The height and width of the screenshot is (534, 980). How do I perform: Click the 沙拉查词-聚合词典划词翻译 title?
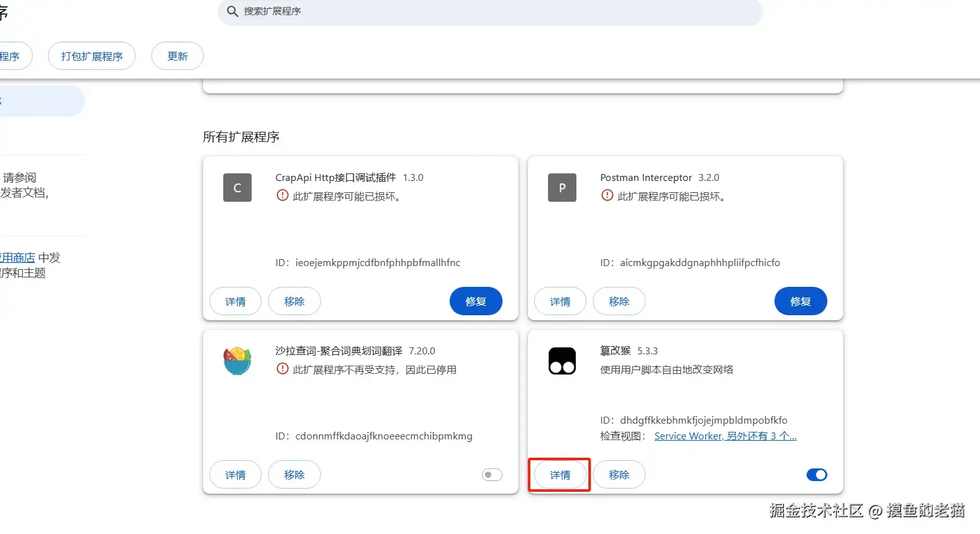coord(339,351)
